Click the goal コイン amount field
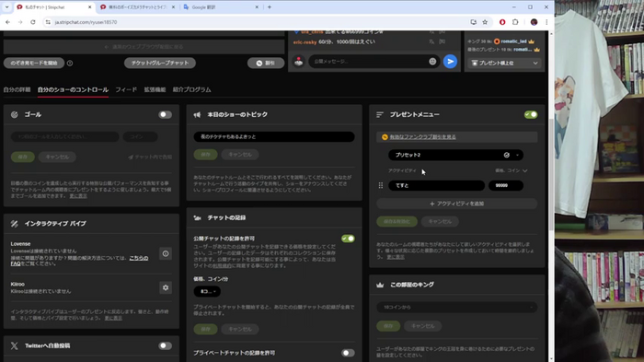 [x=140, y=136]
